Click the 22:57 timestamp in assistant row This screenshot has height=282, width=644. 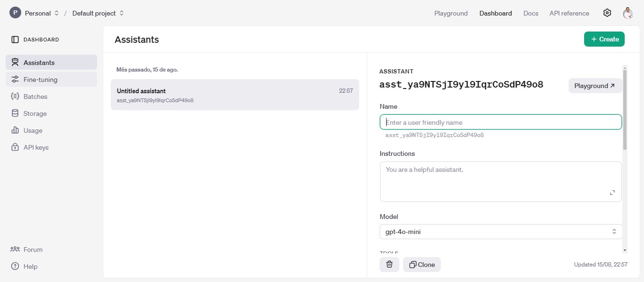click(x=346, y=91)
